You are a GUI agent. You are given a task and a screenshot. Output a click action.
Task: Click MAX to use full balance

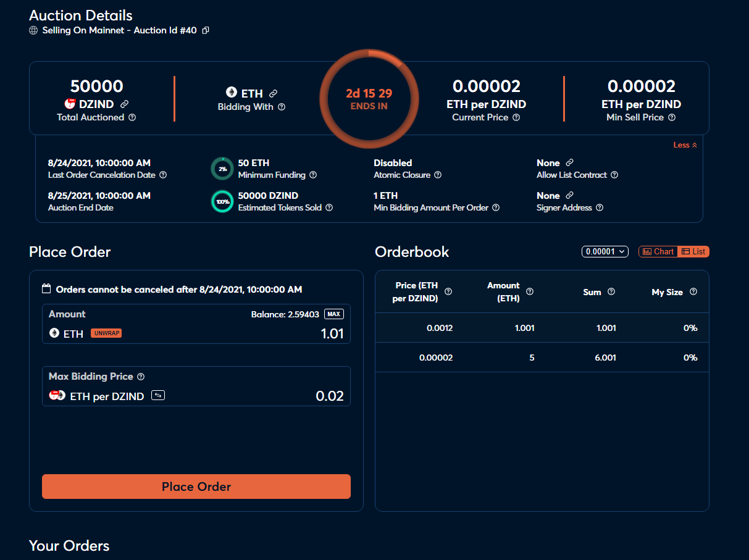point(334,314)
